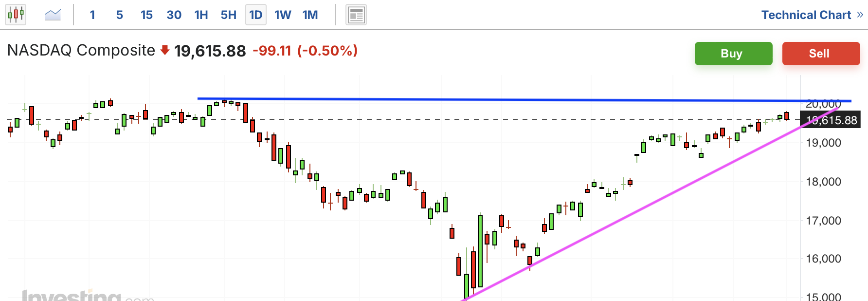Switch to the area chart type icon
This screenshot has height=301, width=868.
[x=53, y=15]
